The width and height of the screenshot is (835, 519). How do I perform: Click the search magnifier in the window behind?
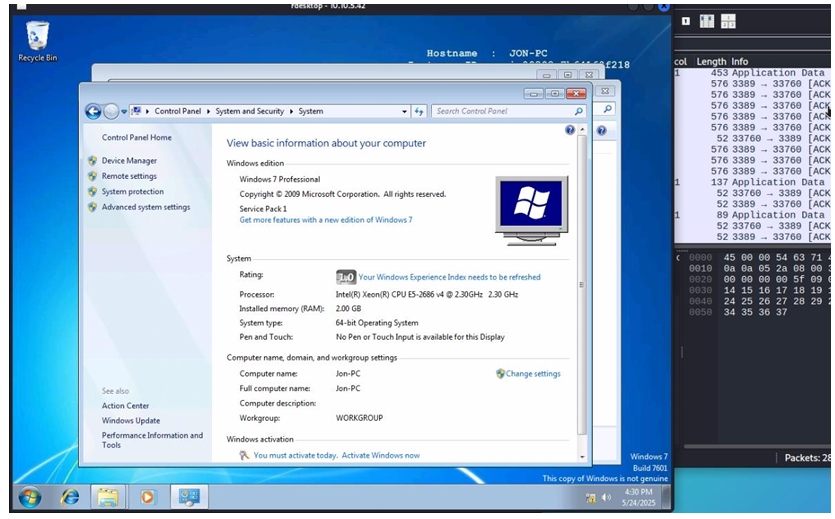(x=607, y=109)
